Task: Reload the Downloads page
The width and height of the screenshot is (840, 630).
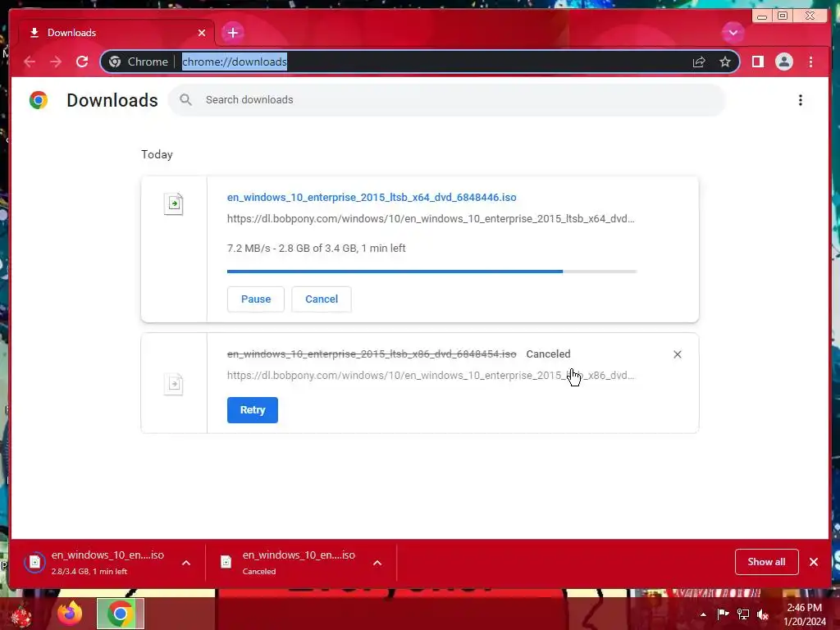Action: 82,62
